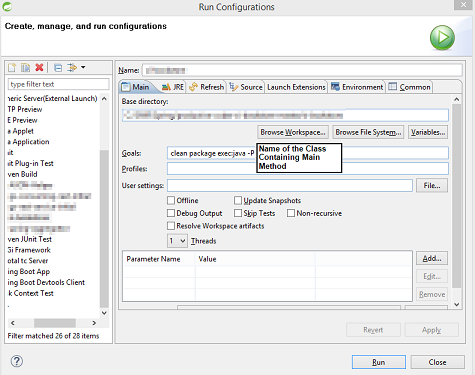Viewport: 475px width, 375px height.
Task: Open the Environment tab
Action: [357, 87]
